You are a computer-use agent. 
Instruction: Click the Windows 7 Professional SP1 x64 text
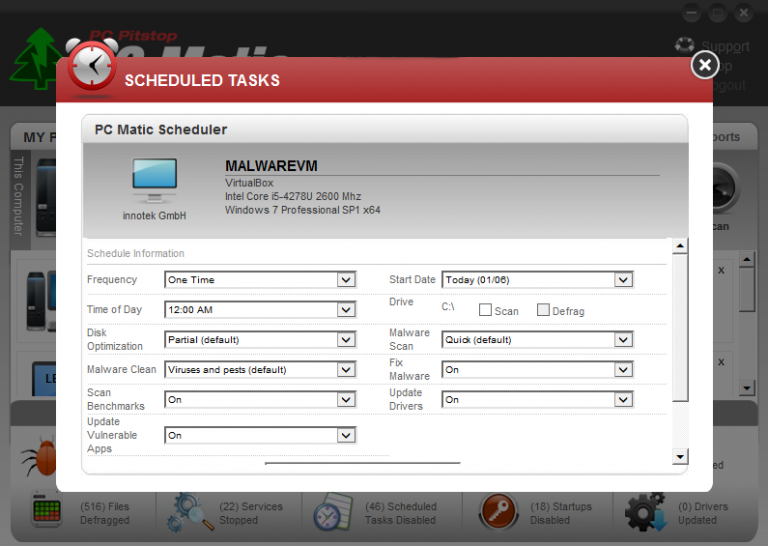tap(303, 210)
